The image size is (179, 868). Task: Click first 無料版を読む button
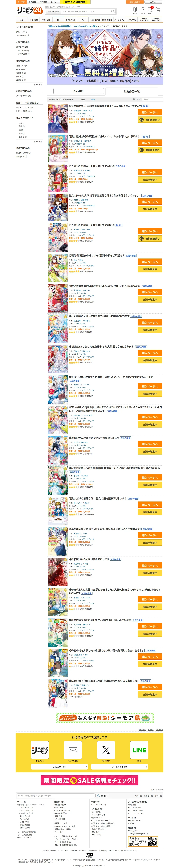150,120
